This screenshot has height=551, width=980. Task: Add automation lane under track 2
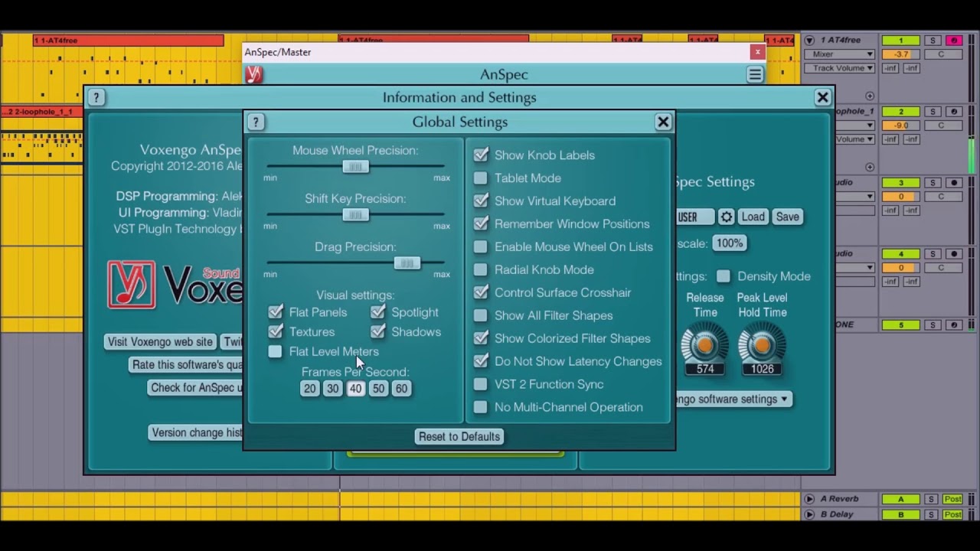coord(870,167)
